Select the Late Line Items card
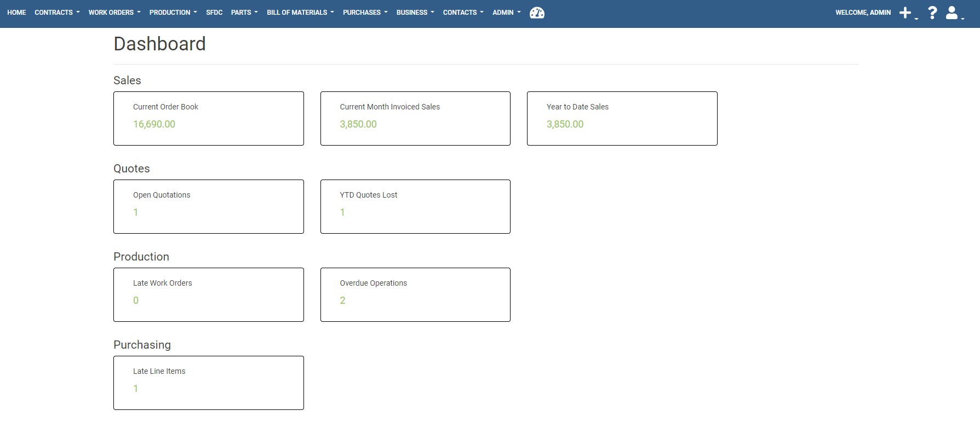This screenshot has height=422, width=980. 208,383
